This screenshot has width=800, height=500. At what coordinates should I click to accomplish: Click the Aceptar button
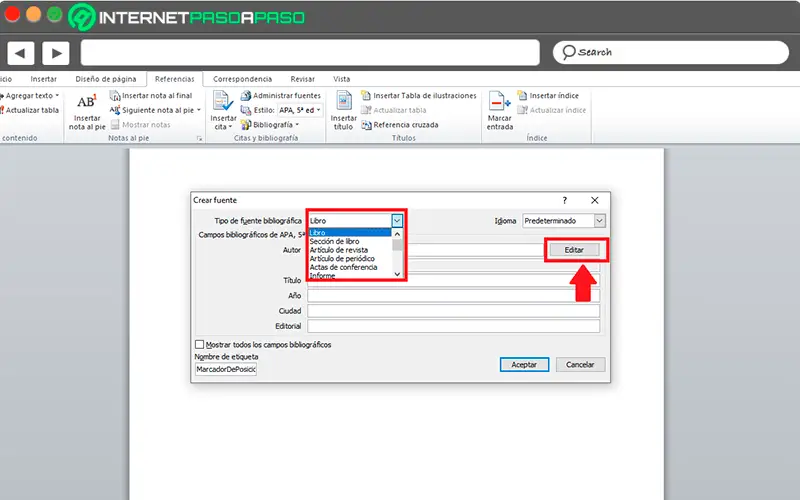524,364
